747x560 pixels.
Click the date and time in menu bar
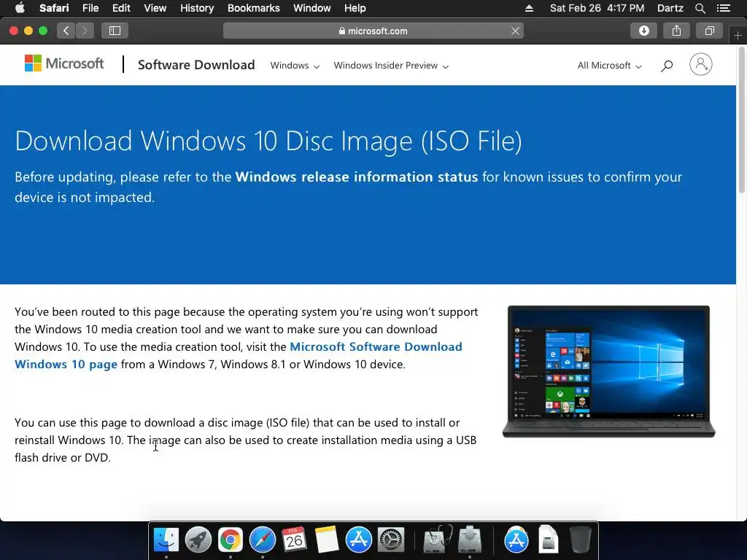(x=597, y=8)
